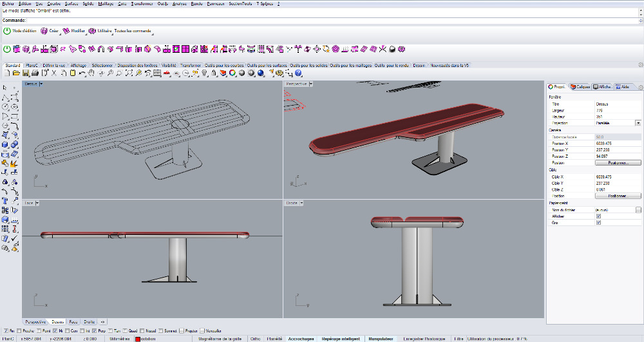Click the green power icon beside Mode d'édition
Image resolution: width=644 pixels, height=342 pixels.
click(x=7, y=30)
